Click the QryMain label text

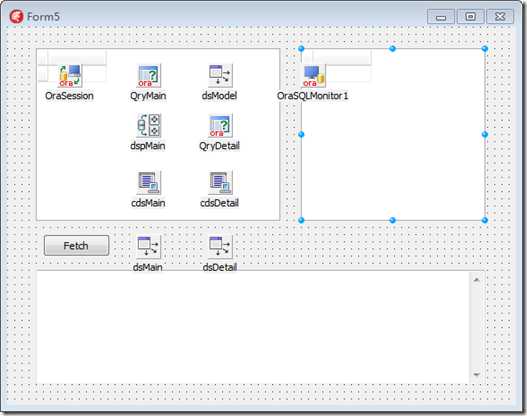148,96
